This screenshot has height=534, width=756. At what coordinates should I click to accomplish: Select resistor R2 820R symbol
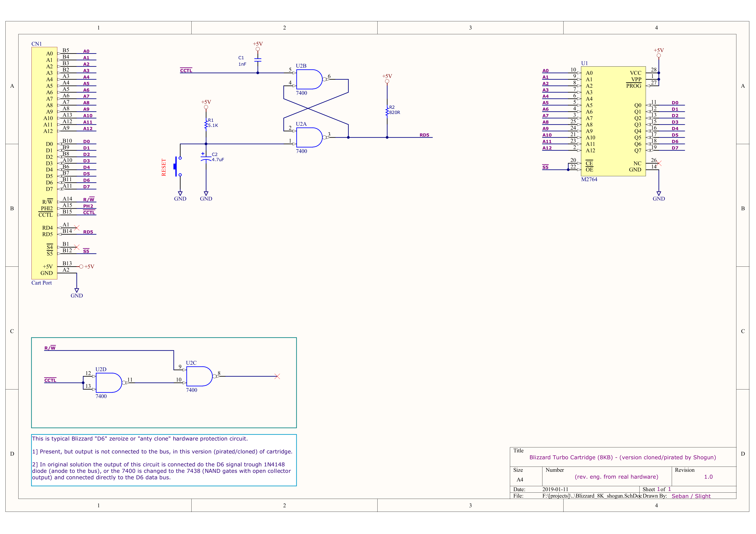click(x=387, y=112)
